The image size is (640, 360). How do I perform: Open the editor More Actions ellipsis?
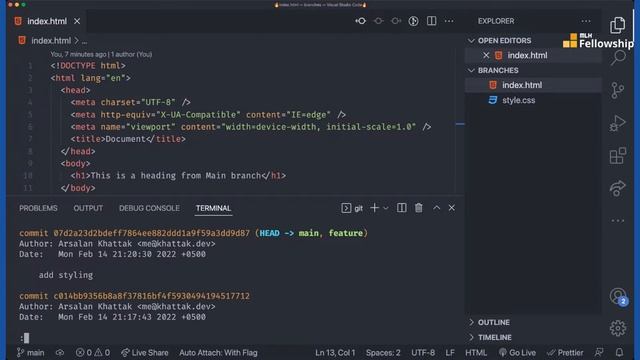[x=449, y=21]
